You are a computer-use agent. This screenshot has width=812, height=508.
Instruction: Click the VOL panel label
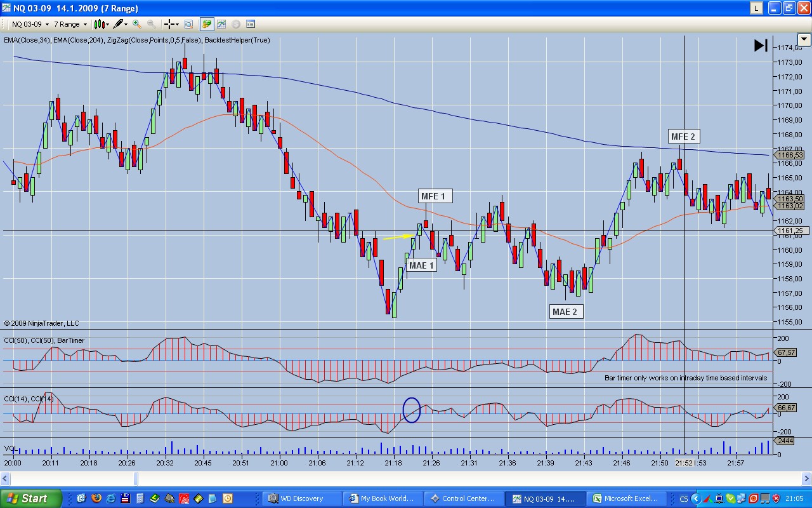pyautogui.click(x=10, y=448)
